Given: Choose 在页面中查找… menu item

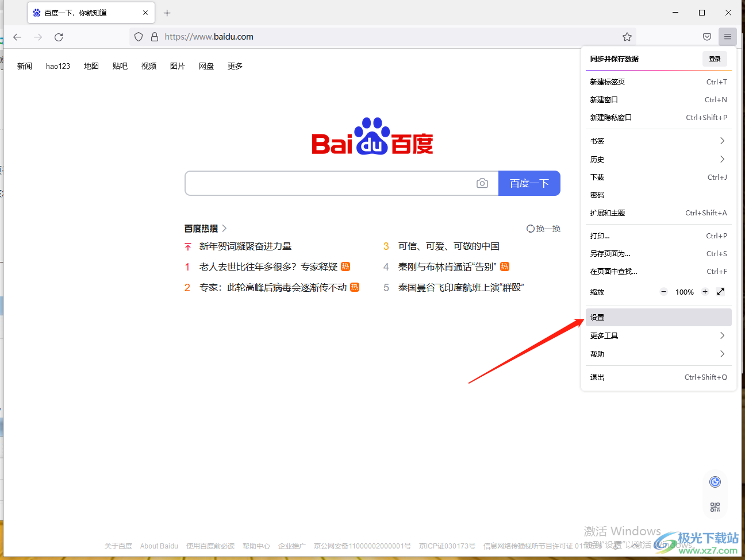Looking at the screenshot, I should pos(658,272).
